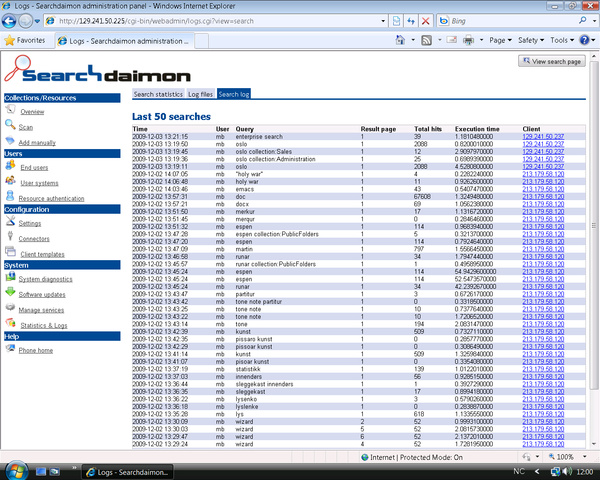Expand the Home button dropdown arrow
The width and height of the screenshot is (600, 480).
pyautogui.click(x=413, y=40)
